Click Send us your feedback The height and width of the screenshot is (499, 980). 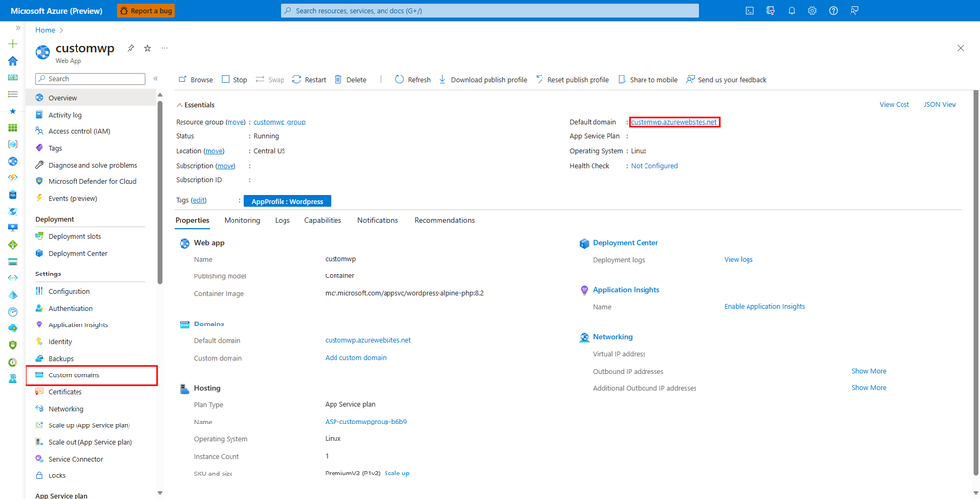(726, 80)
